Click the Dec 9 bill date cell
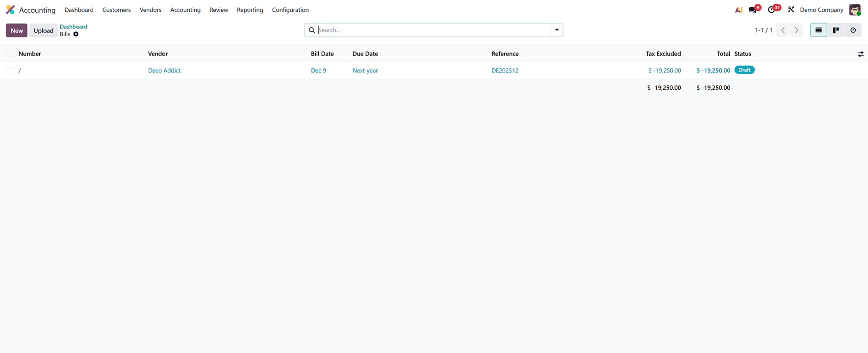Viewport: 868px width, 353px height. coord(319,71)
